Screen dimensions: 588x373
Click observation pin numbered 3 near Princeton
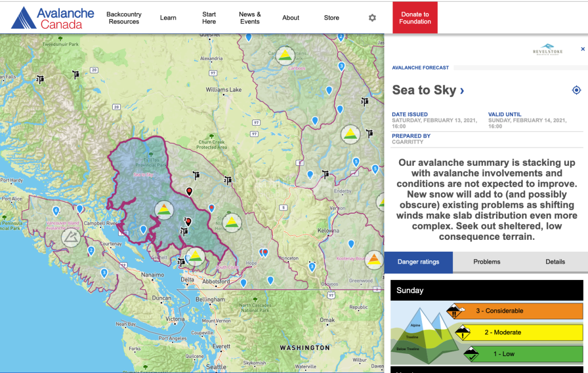[312, 266]
